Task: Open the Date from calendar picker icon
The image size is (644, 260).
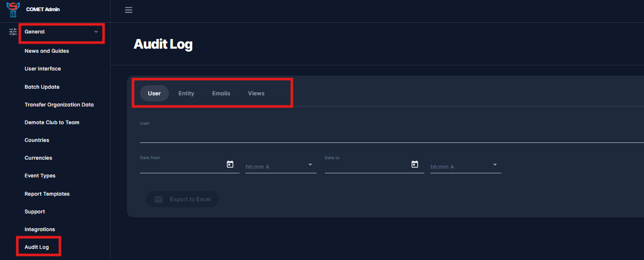Action: (x=230, y=164)
